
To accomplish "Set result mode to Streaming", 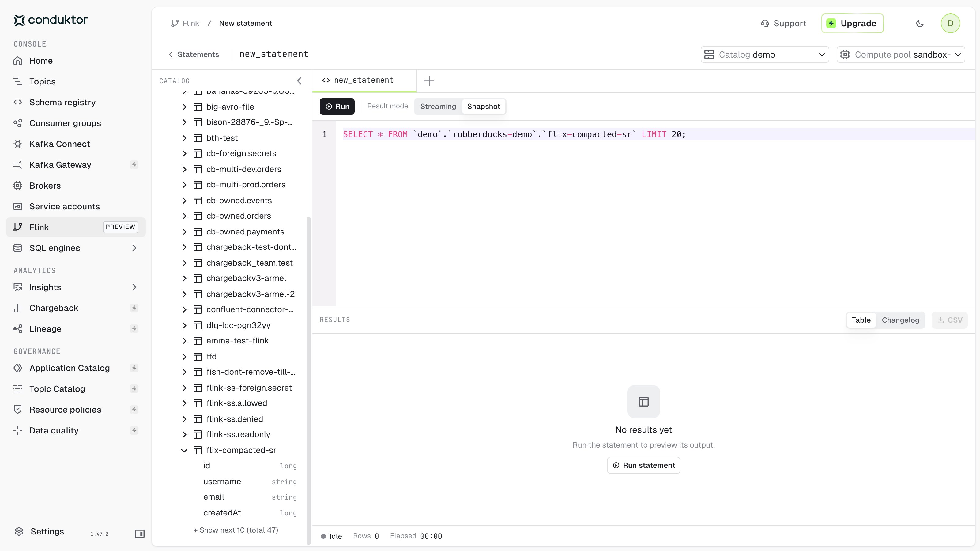I will pyautogui.click(x=438, y=107).
